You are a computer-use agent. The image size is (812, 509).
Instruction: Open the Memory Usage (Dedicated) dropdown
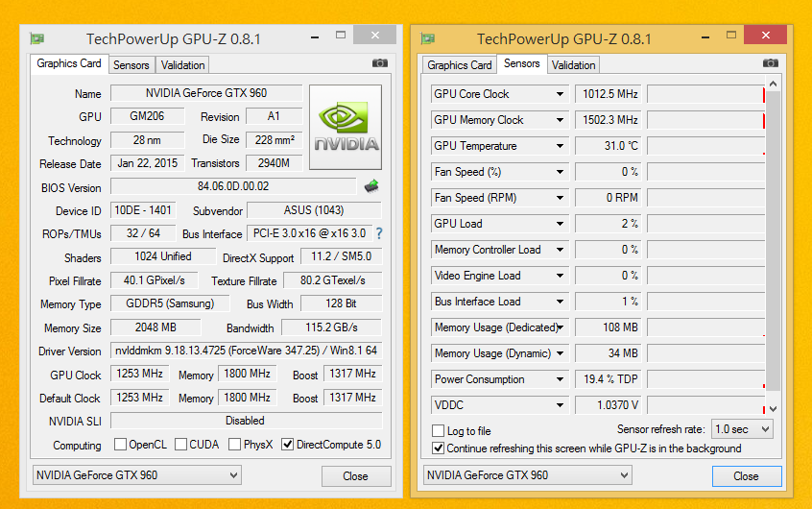(560, 327)
